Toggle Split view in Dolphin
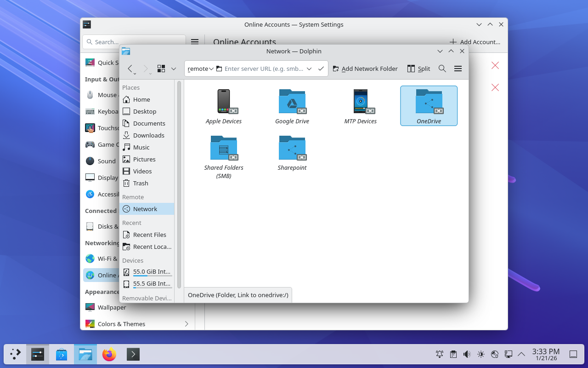588x368 pixels. click(418, 69)
